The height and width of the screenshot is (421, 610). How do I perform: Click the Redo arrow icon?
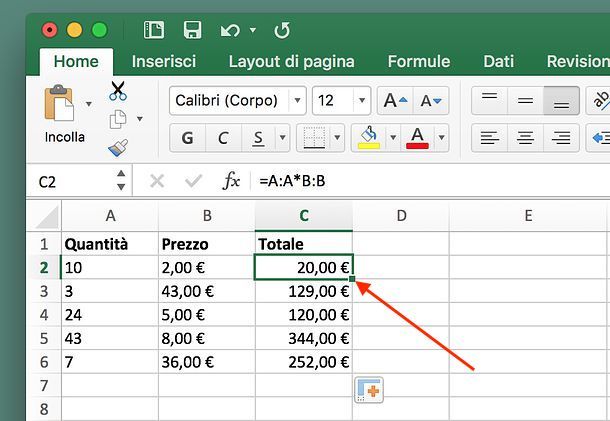282,30
